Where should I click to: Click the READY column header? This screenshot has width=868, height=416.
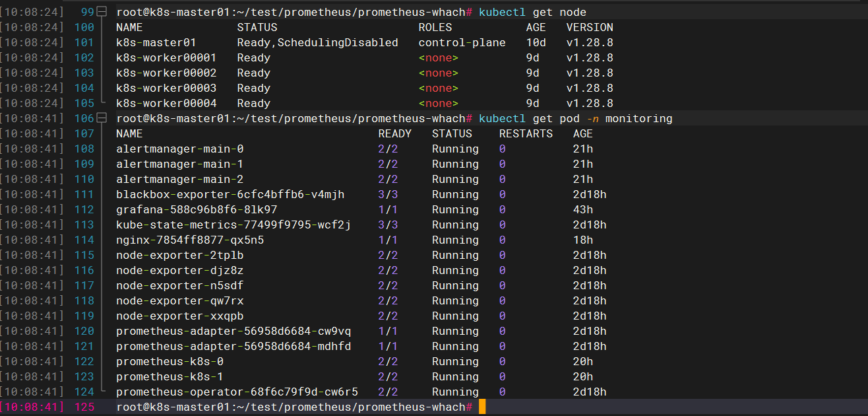point(394,133)
